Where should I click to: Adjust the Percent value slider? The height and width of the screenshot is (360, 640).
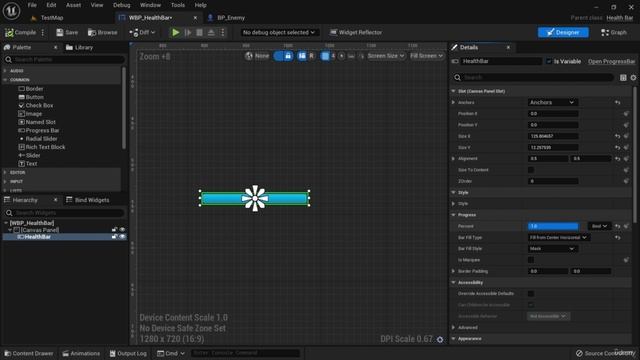(x=553, y=226)
